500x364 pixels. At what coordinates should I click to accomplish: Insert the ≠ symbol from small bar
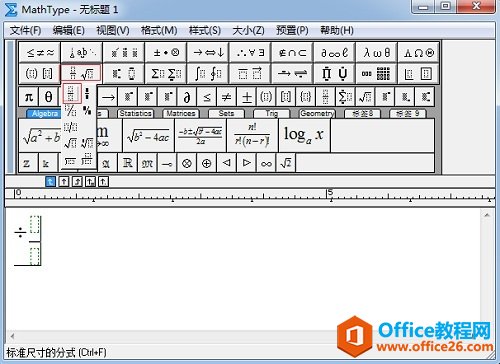click(226, 97)
